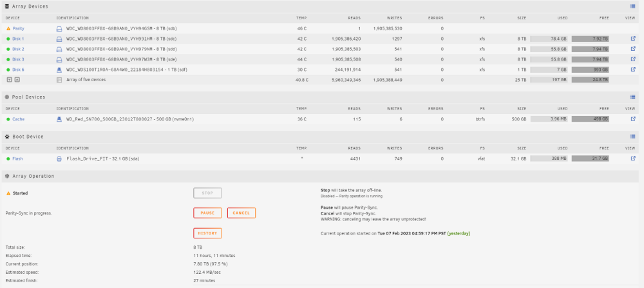Click the disabled Stop button
This screenshot has width=644, height=288.
207,193
